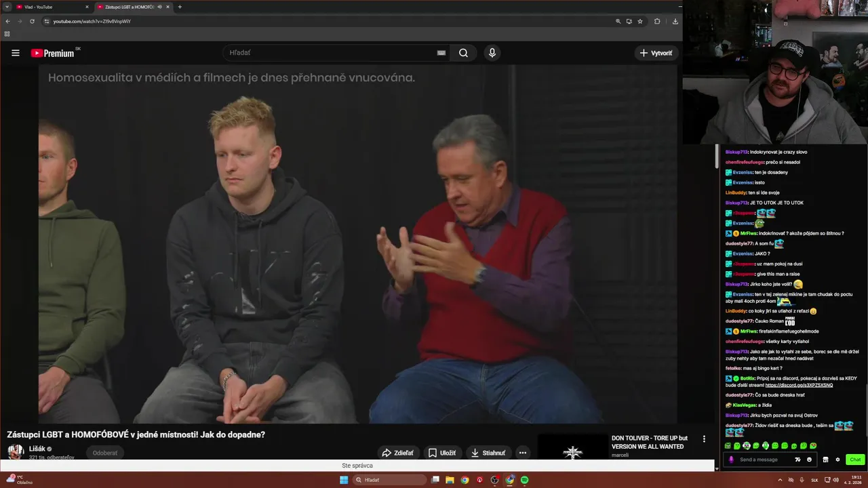The image size is (868, 488).
Task: Save the video with Uložiť
Action: [441, 453]
